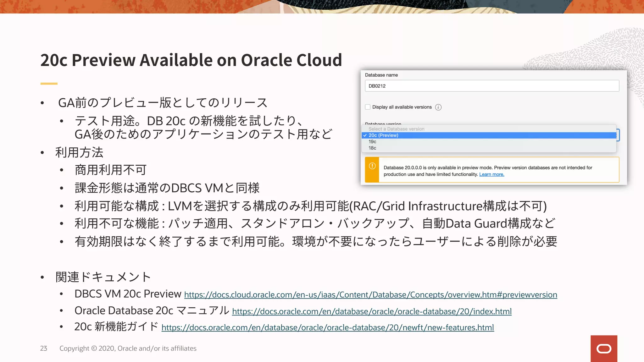Click the Select a Database version placeholder entry
The image size is (644, 362).
489,129
